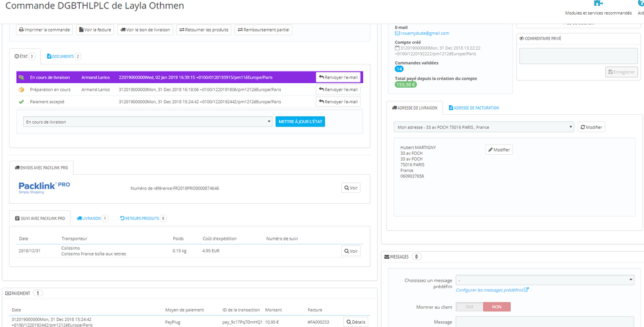Click Enregistrer button for private comment
The width and height of the screenshot is (644, 327).
click(621, 72)
